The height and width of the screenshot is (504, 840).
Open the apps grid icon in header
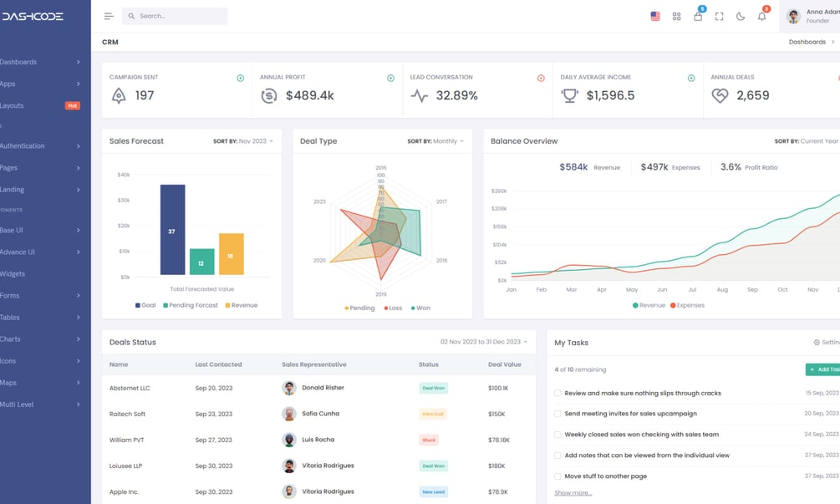677,17
